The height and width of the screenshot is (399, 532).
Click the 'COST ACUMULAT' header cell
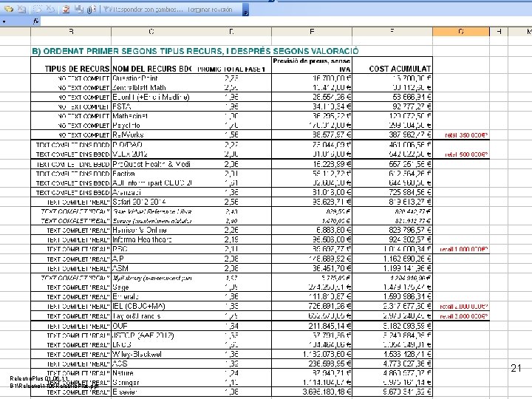392,65
